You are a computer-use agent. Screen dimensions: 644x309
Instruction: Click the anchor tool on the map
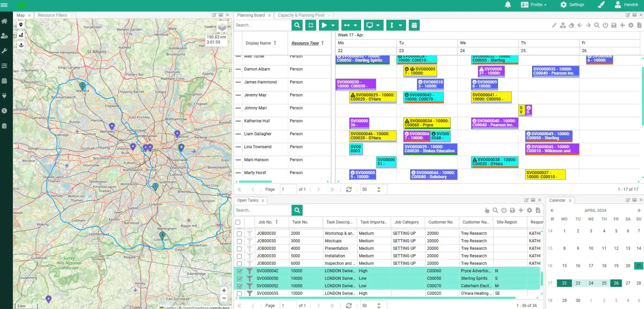pyautogui.click(x=21, y=45)
